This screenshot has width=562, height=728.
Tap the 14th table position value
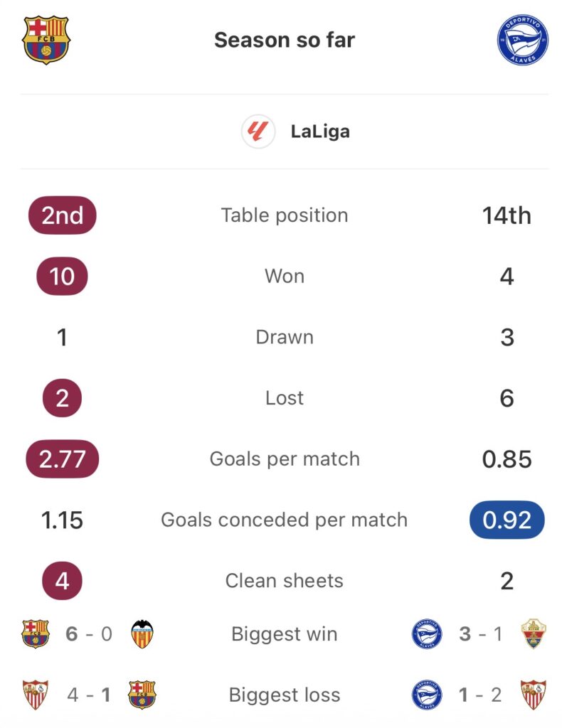(507, 215)
